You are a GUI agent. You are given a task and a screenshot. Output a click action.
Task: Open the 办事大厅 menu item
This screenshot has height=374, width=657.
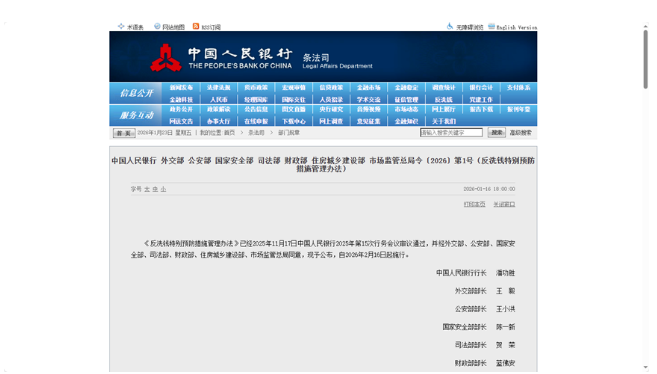pos(219,121)
